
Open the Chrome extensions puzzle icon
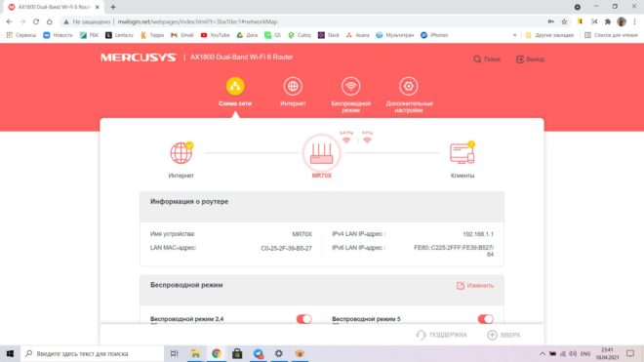point(608,21)
